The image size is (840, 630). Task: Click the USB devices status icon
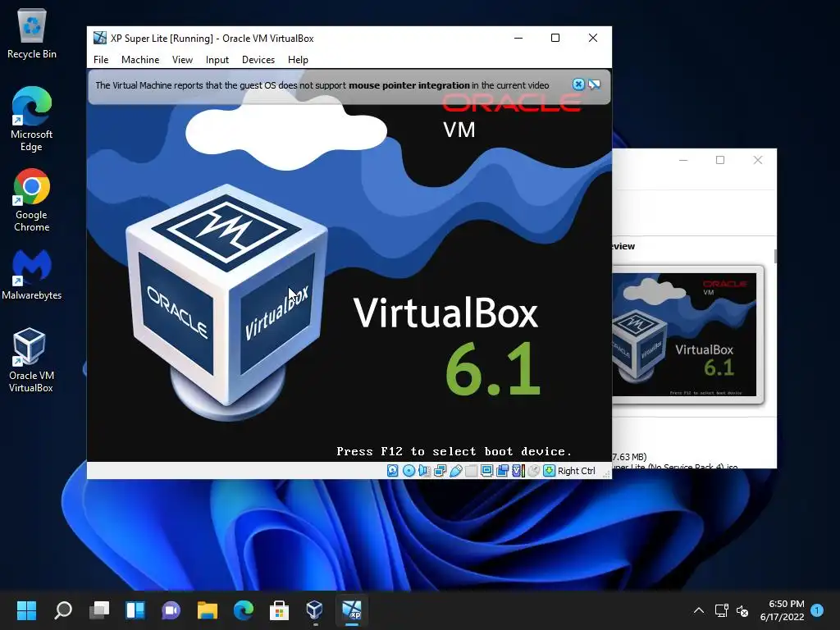click(456, 470)
